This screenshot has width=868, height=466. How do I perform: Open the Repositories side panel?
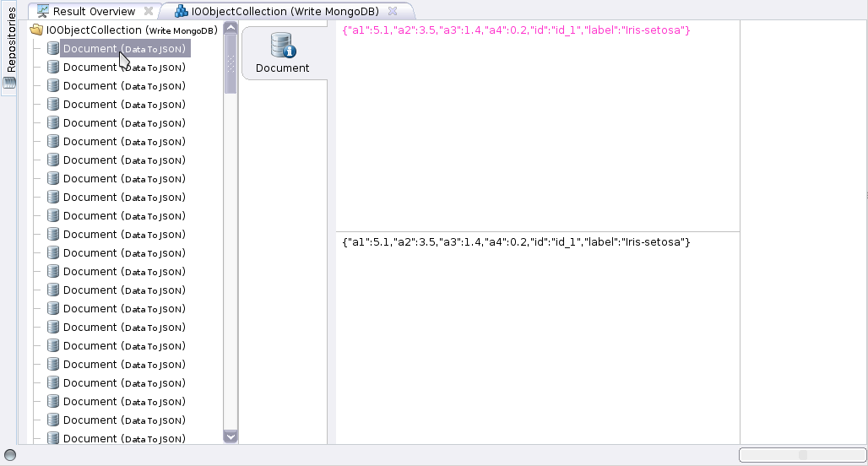click(10, 41)
